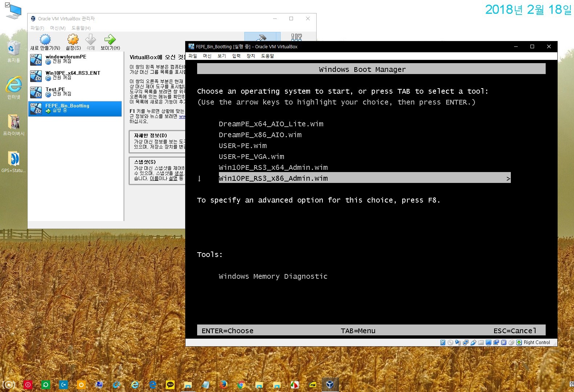Click the Edge browser icon in the taskbar

[x=152, y=384]
